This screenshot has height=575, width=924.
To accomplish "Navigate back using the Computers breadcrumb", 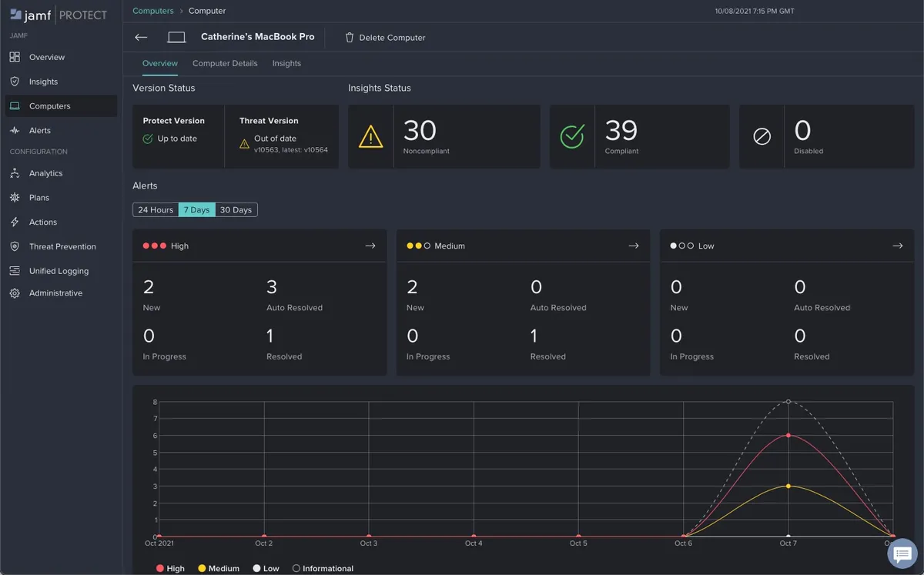I will point(152,11).
